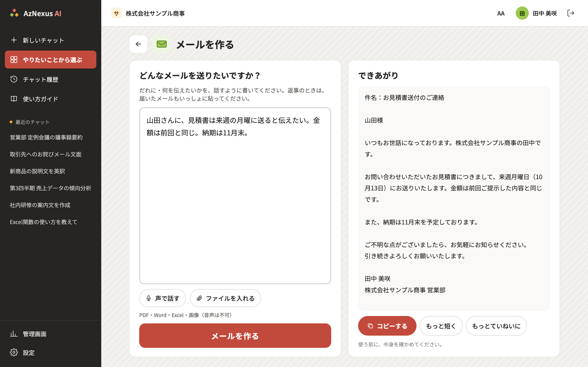Click コピーする copy button

pos(387,326)
